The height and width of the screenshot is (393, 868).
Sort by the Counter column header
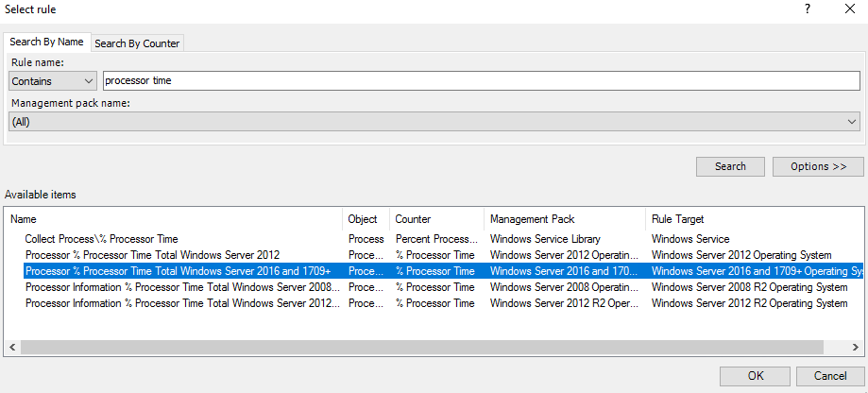[436, 219]
